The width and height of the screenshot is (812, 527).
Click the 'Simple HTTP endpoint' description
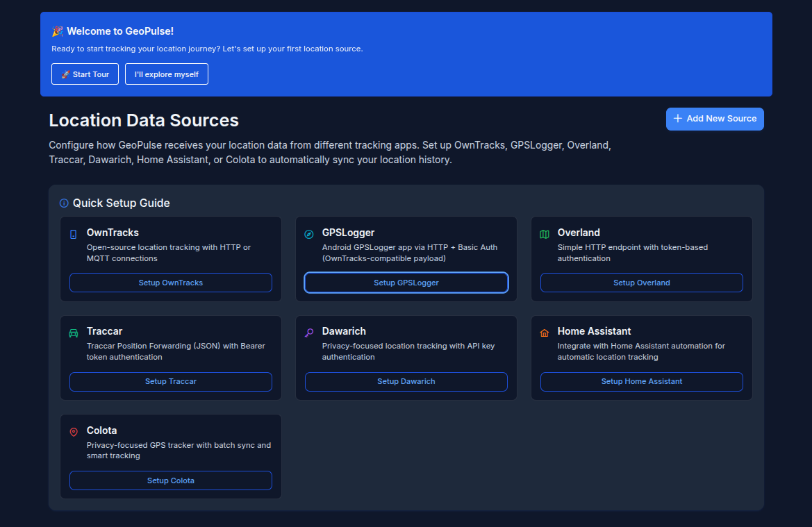[x=632, y=253]
